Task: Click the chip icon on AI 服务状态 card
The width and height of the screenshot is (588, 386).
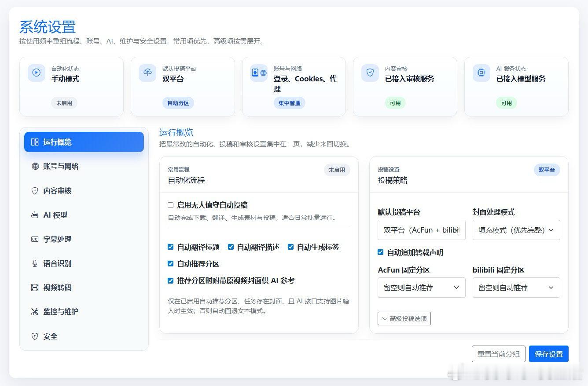Action: [x=481, y=73]
